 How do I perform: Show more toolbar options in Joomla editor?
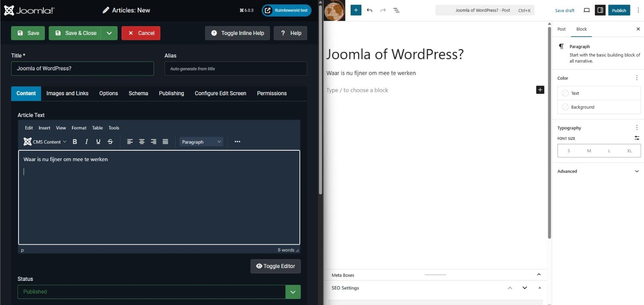coord(237,141)
